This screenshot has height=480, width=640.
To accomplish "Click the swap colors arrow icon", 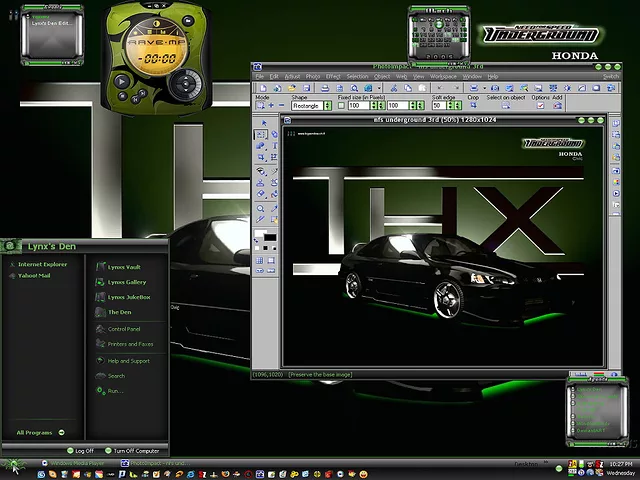I will pyautogui.click(x=256, y=241).
